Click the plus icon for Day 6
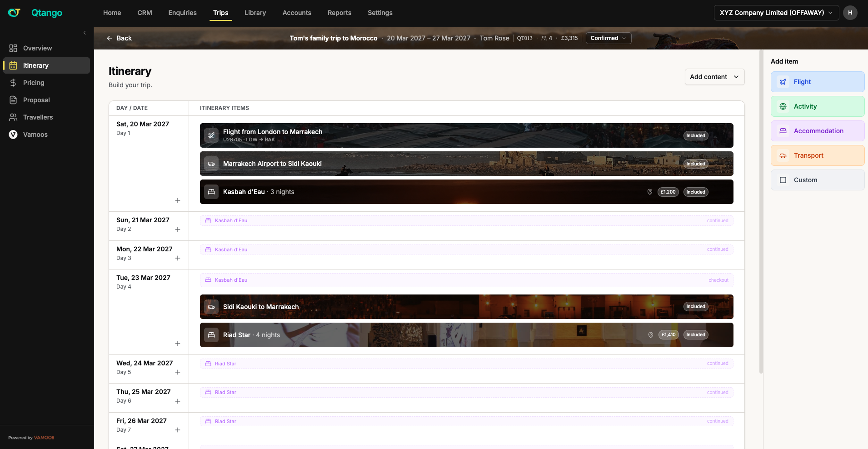 coord(178,401)
